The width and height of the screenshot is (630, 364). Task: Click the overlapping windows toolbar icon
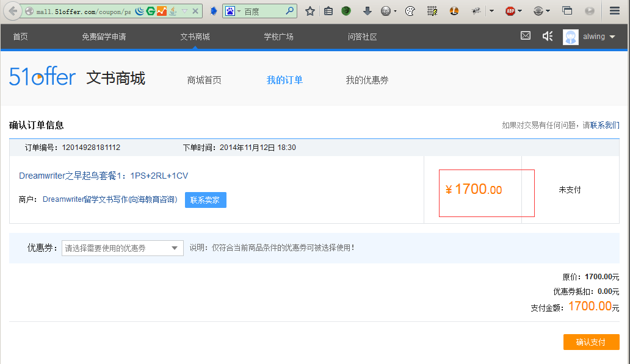click(x=567, y=11)
